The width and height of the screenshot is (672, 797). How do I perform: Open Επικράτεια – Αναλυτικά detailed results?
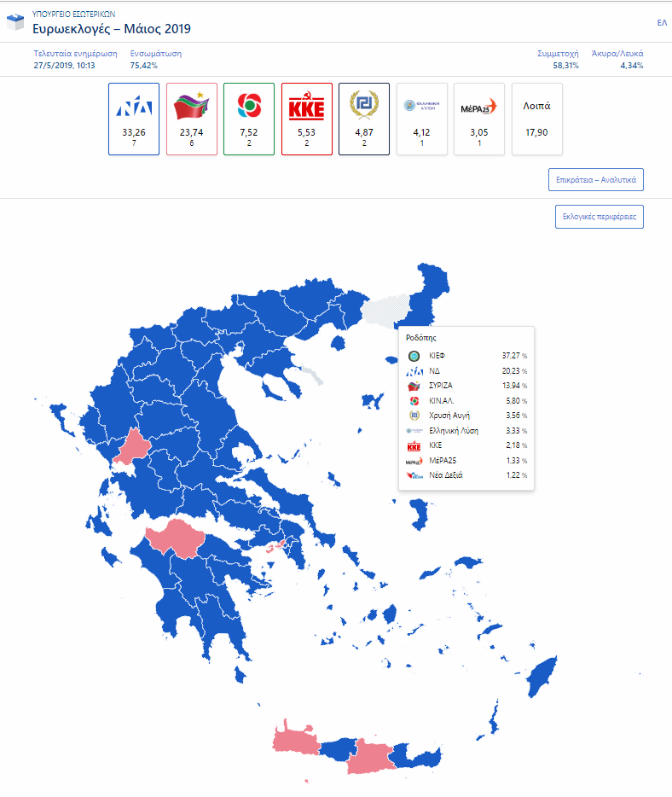coord(596,180)
